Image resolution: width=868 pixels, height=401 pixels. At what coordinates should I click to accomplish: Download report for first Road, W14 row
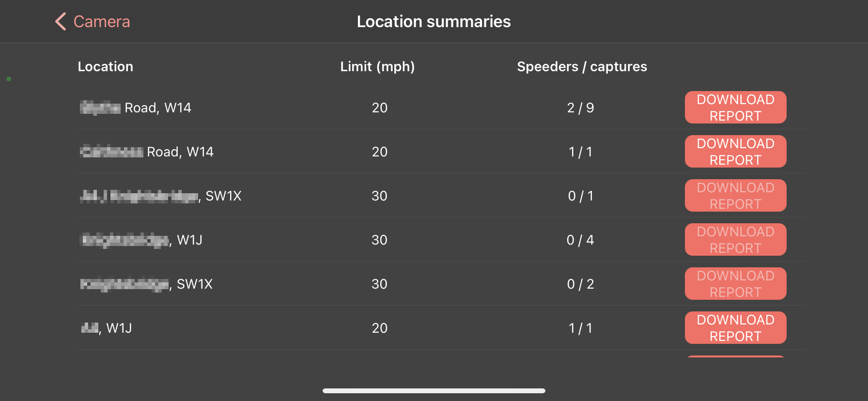(x=735, y=108)
